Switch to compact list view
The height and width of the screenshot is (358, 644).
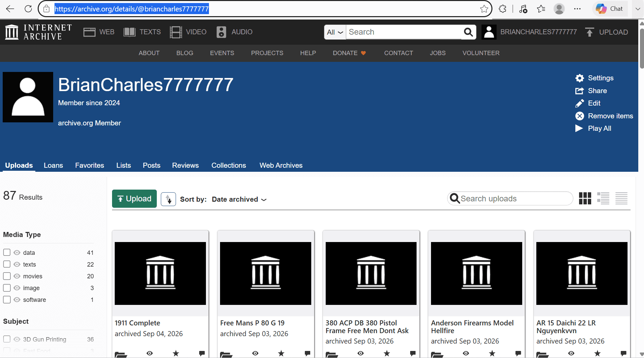coord(621,198)
